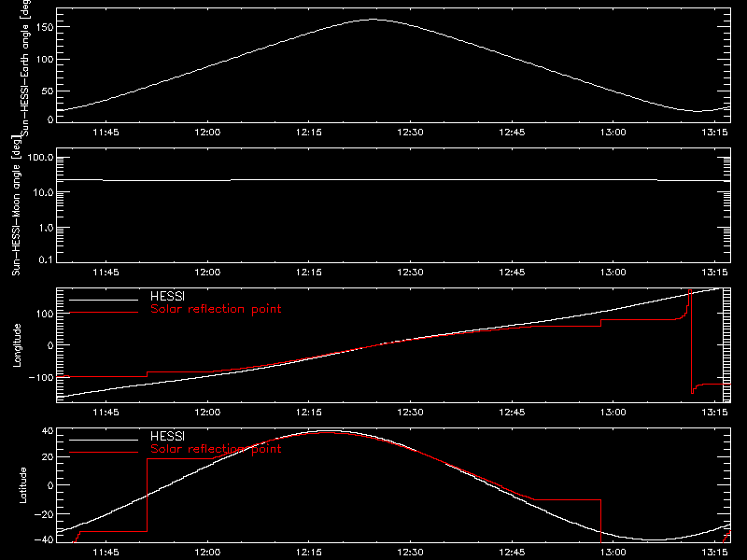747x560 pixels.
Task: Click the 12:30 time label under Latitude plot
Action: (x=410, y=552)
